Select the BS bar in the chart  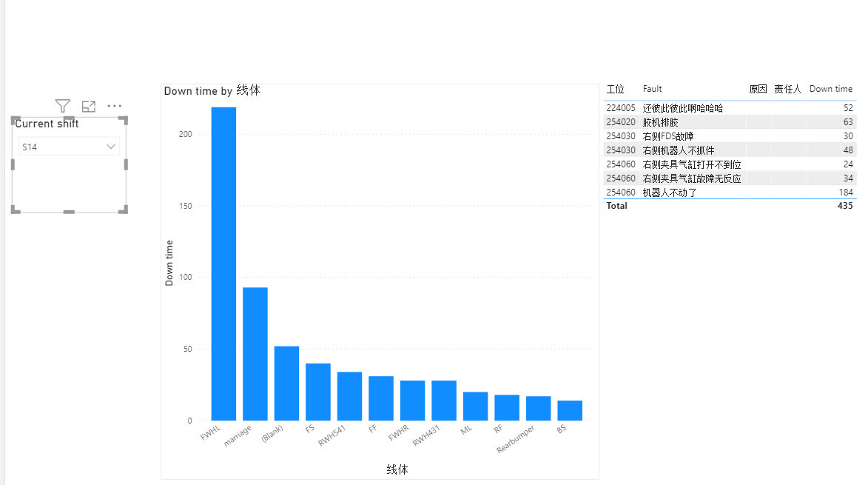pyautogui.click(x=571, y=411)
